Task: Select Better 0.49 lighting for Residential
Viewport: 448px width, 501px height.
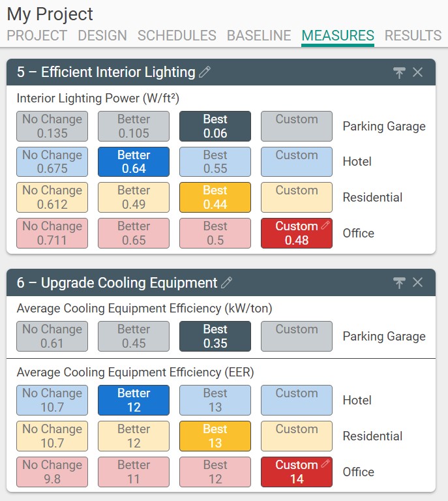Action: 134,197
